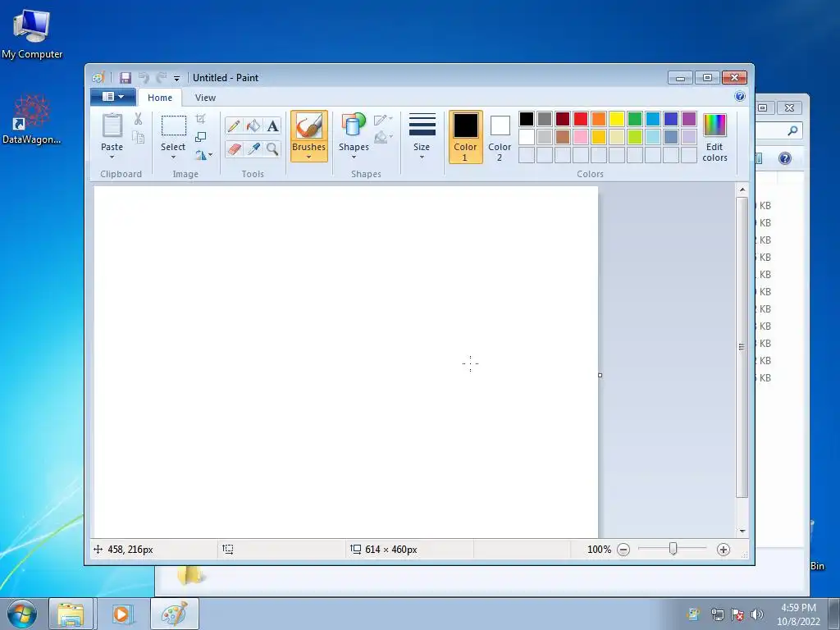Pick the purple color swatch

689,119
